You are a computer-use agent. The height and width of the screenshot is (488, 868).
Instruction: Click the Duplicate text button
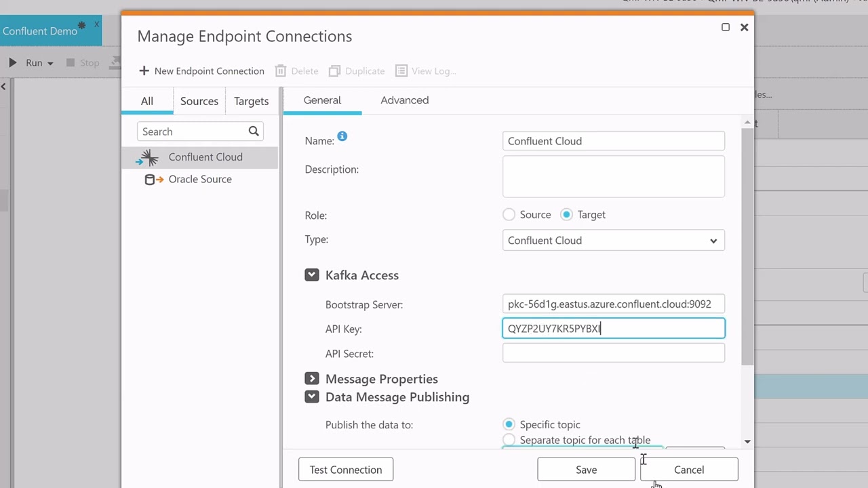365,71
